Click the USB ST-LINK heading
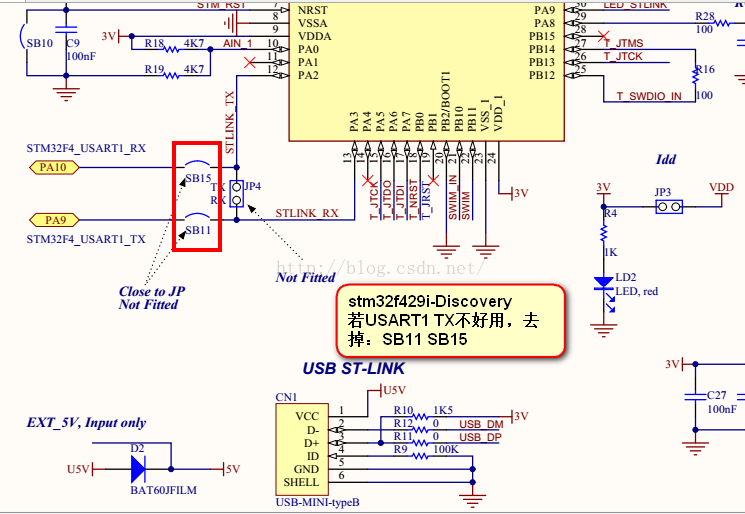 tap(353, 368)
